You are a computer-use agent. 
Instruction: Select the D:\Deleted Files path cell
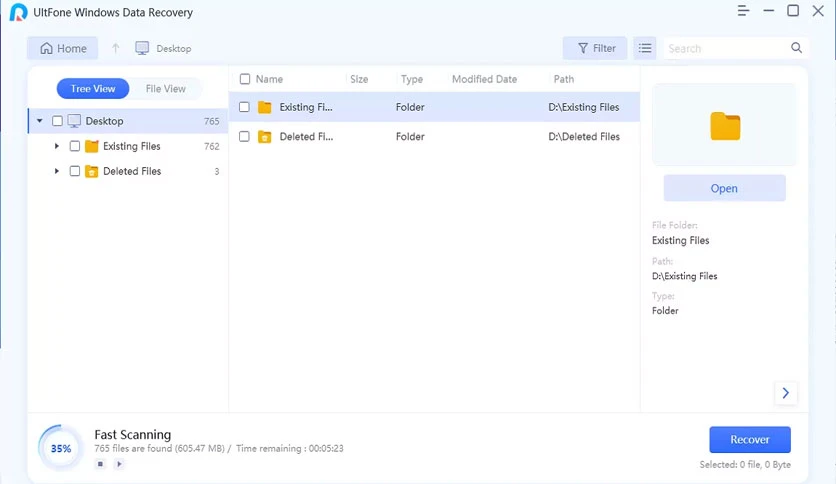click(x=584, y=137)
